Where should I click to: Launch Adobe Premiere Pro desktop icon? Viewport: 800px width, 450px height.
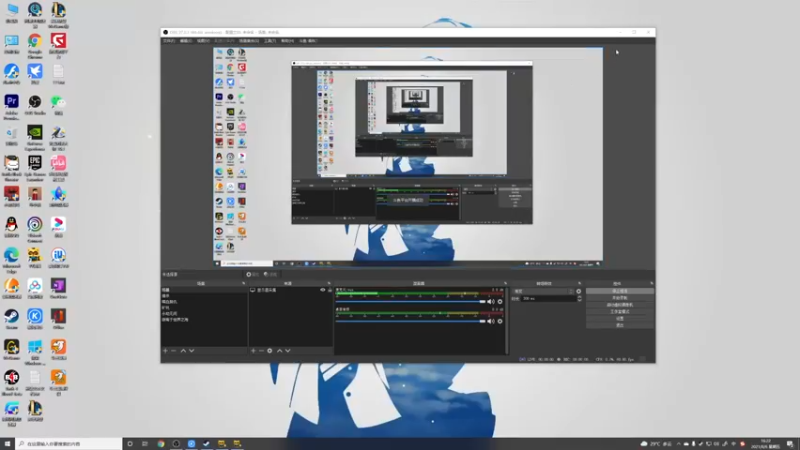coord(11,102)
